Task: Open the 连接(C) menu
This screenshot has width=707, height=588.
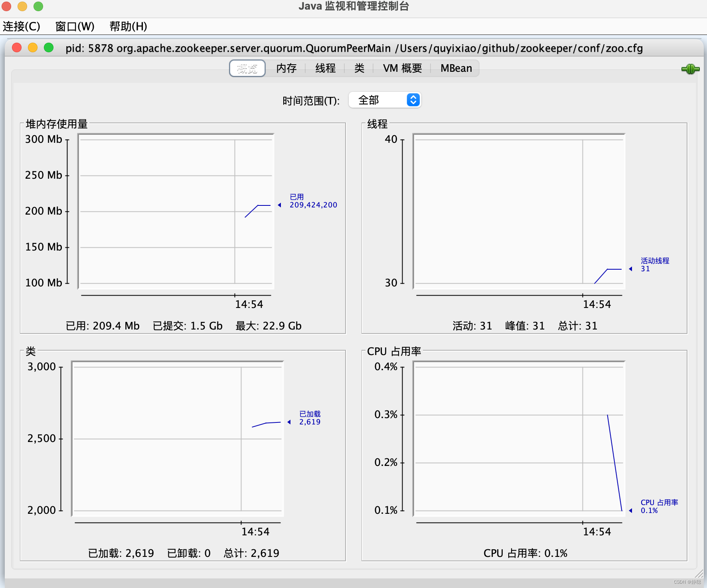Action: tap(22, 26)
